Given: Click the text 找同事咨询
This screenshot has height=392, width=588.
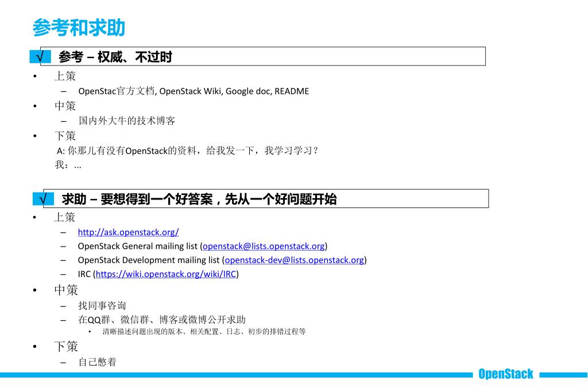Looking at the screenshot, I should click(102, 306).
